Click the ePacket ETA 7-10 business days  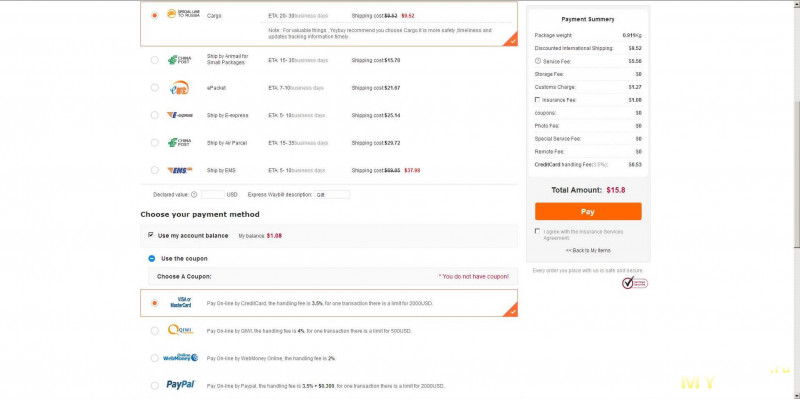[x=296, y=88]
